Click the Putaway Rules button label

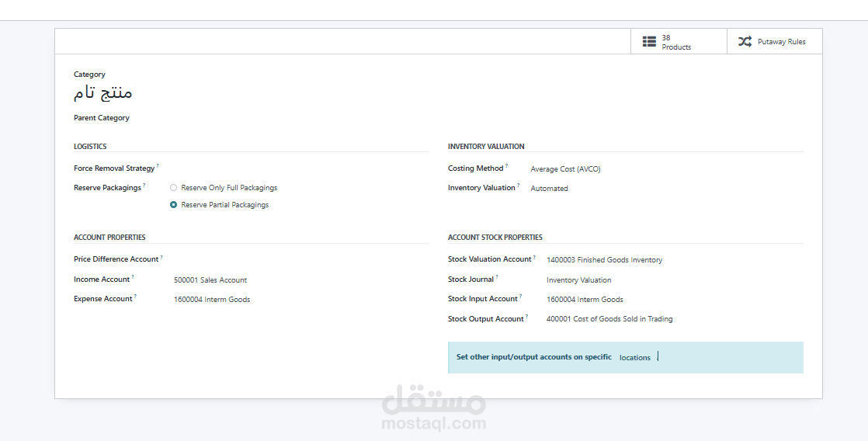click(x=781, y=42)
